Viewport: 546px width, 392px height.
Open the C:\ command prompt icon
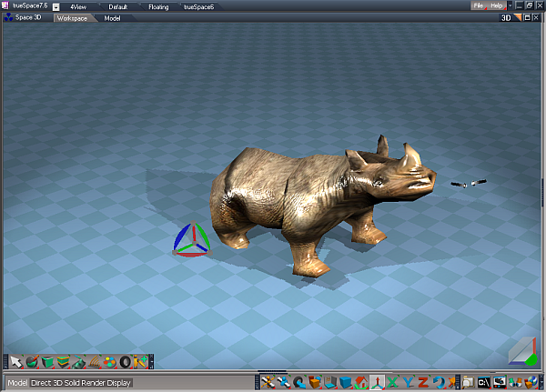click(x=484, y=382)
